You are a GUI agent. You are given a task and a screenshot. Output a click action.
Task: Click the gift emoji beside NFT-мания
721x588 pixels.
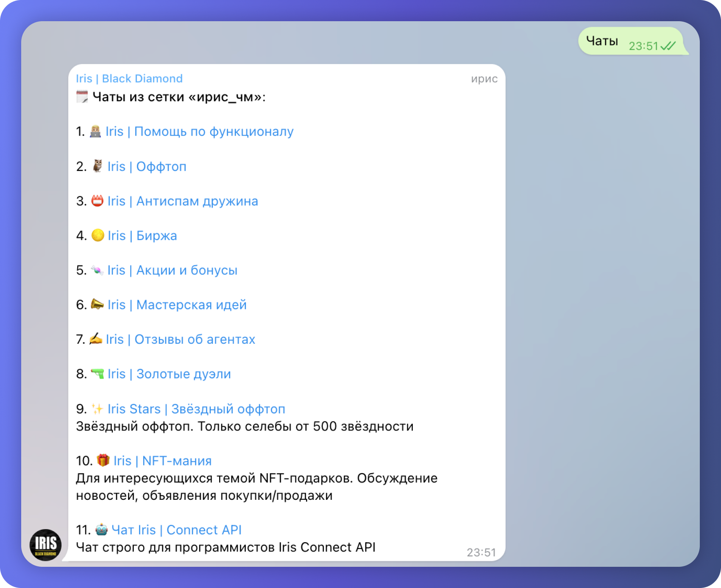click(103, 460)
